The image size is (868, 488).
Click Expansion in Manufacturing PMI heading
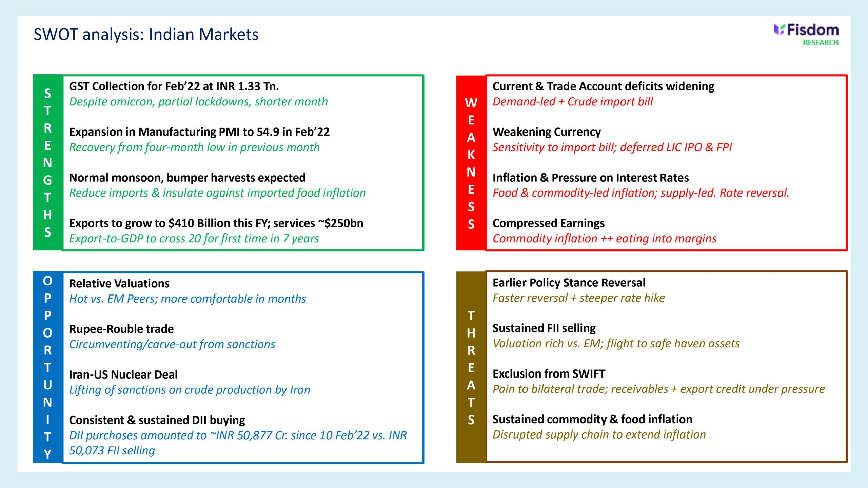199,132
